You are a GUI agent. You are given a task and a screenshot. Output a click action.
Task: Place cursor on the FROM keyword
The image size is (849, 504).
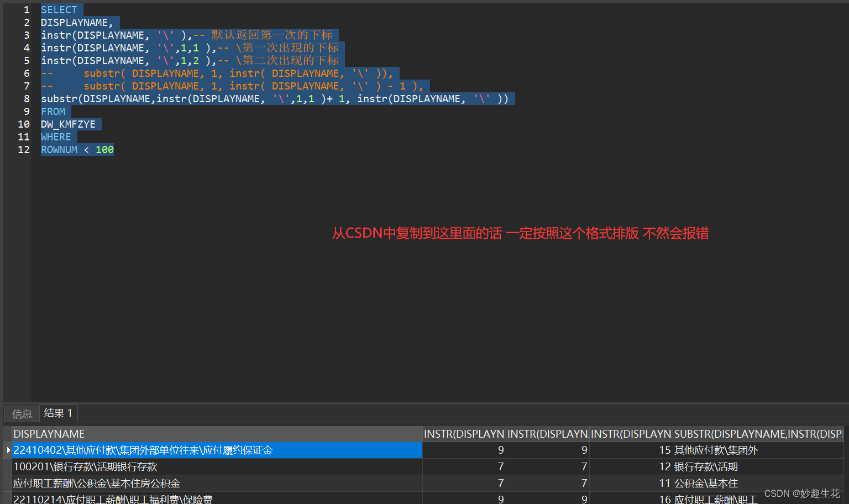click(x=53, y=111)
